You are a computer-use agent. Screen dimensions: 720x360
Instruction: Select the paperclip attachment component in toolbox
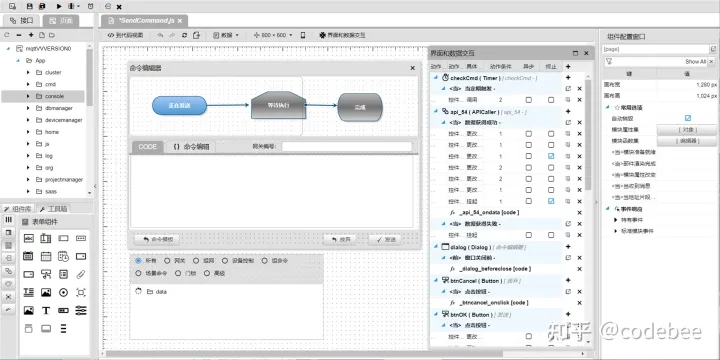pyautogui.click(x=81, y=274)
